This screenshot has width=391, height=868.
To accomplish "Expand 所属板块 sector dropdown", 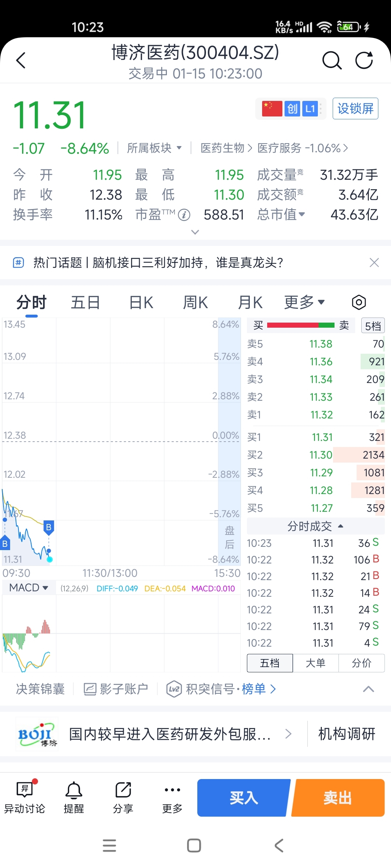I will 154,148.
